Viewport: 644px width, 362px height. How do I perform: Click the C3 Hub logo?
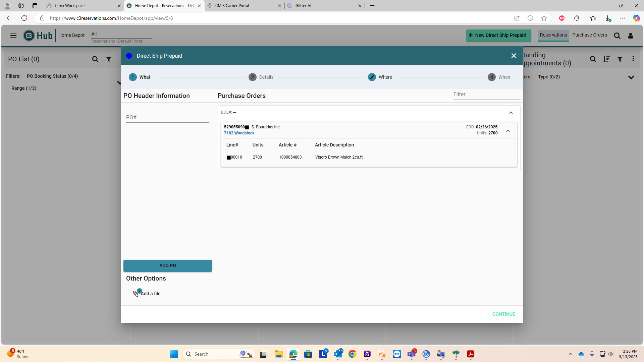pyautogui.click(x=38, y=36)
